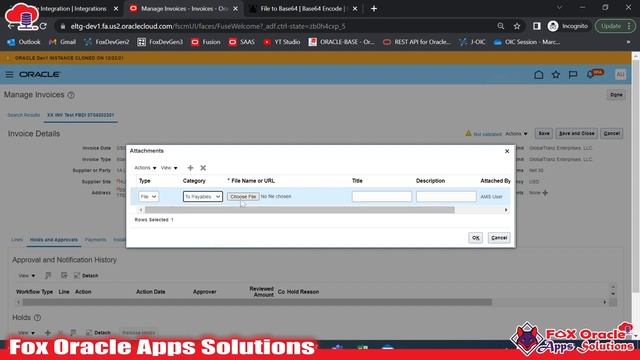
Task: Click Update button in Chrome
Action: 615,26
